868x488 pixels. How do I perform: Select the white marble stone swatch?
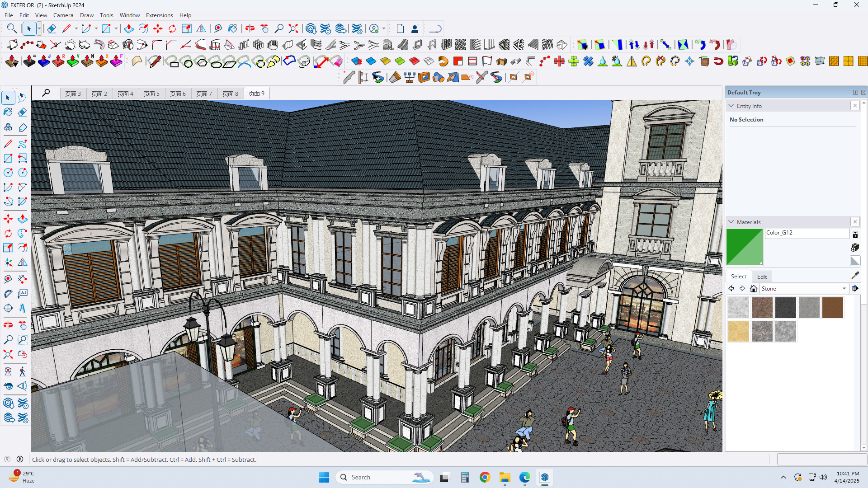[739, 308]
